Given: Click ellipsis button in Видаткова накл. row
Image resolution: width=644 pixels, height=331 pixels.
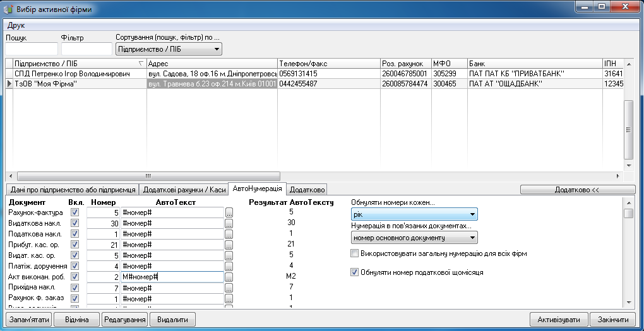Looking at the screenshot, I should 229,224.
